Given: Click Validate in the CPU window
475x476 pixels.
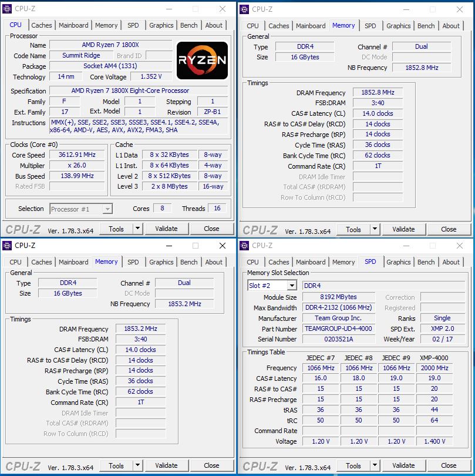Looking at the screenshot, I should pyautogui.click(x=166, y=229).
